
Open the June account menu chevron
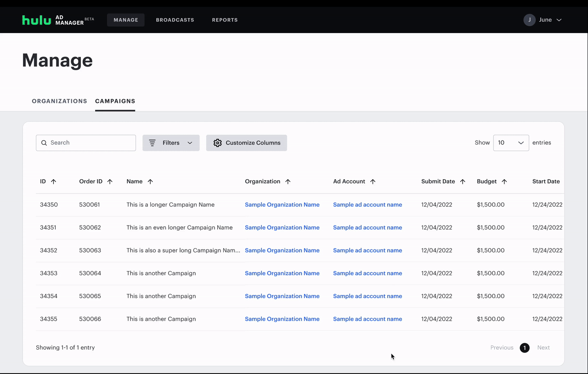[x=559, y=20]
